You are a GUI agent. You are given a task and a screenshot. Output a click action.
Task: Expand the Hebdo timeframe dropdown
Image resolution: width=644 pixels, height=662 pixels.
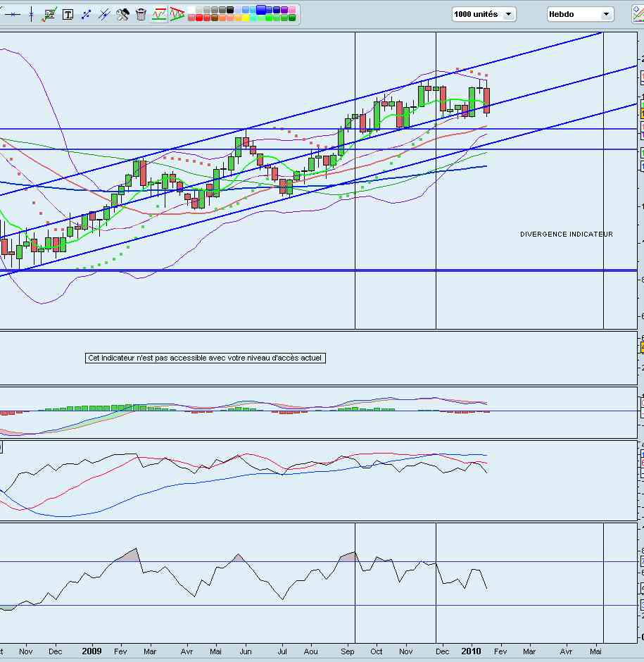(x=580, y=14)
